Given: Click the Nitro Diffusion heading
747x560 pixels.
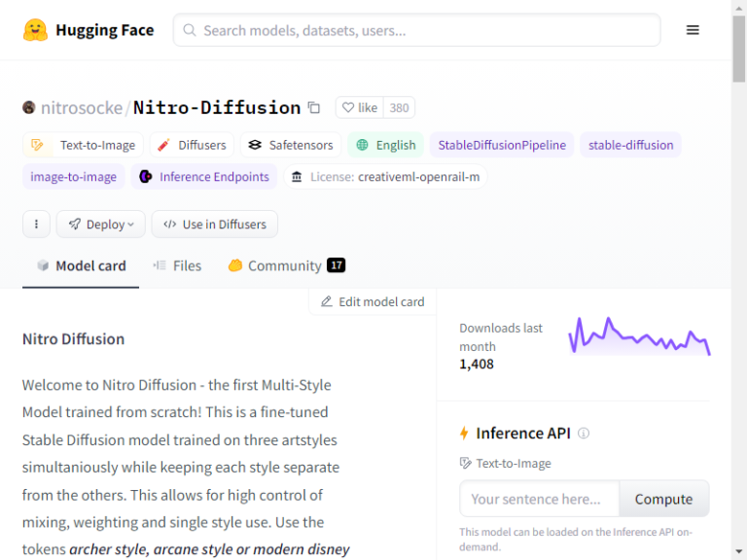Looking at the screenshot, I should pos(73,339).
